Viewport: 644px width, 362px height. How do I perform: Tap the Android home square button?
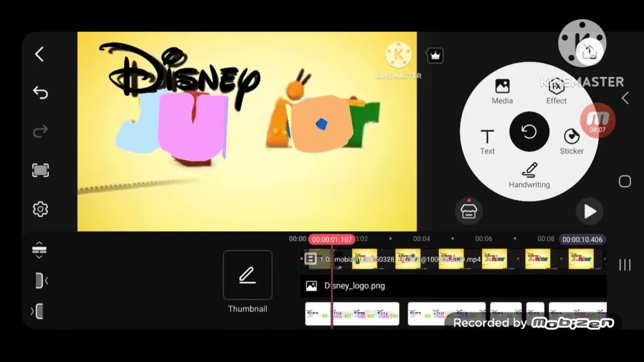point(625,182)
